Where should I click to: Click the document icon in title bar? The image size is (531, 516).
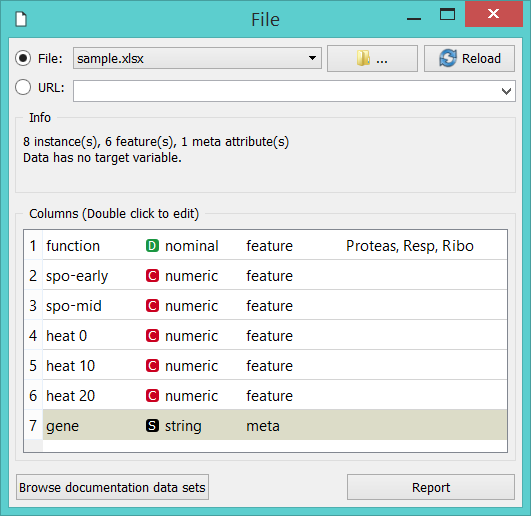pyautogui.click(x=21, y=19)
